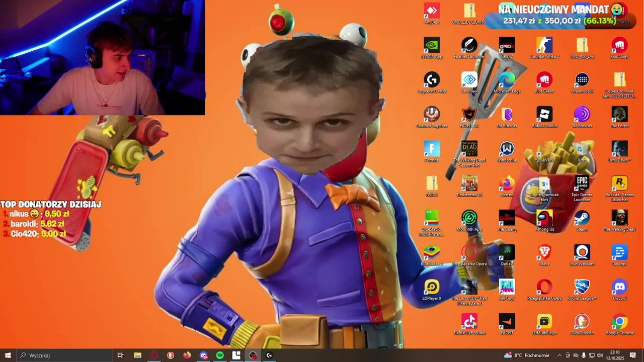Open the Rocket League shortcut
The image size is (644, 362).
point(582,290)
